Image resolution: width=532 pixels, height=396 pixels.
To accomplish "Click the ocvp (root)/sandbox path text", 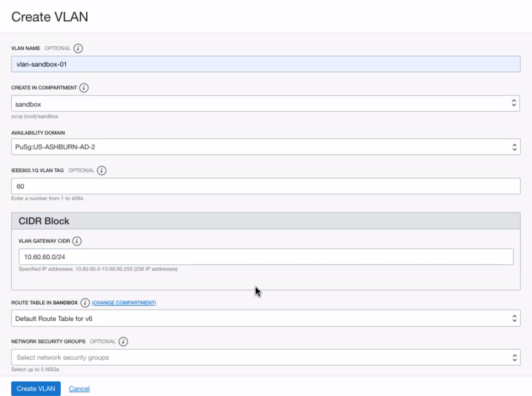I will point(35,116).
